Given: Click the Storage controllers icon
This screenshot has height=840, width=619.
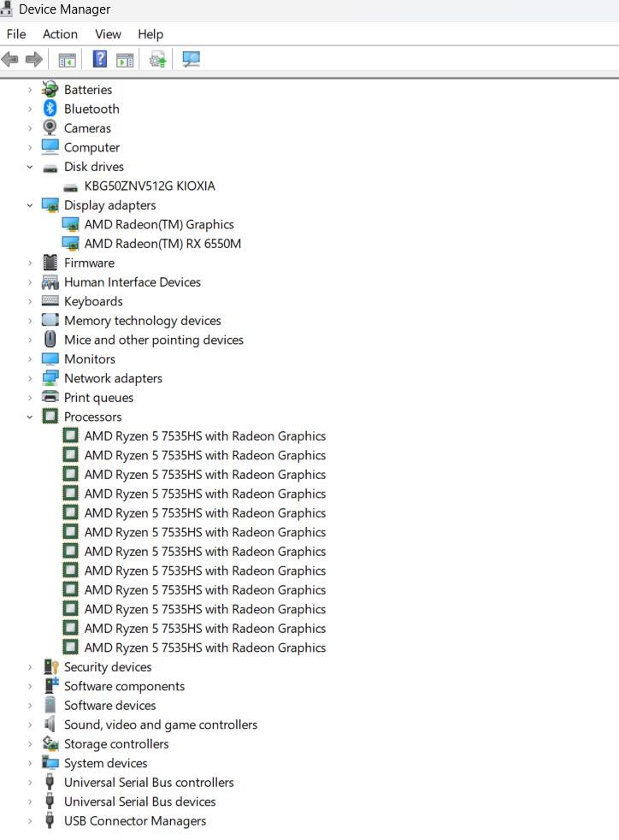Looking at the screenshot, I should pyautogui.click(x=50, y=743).
